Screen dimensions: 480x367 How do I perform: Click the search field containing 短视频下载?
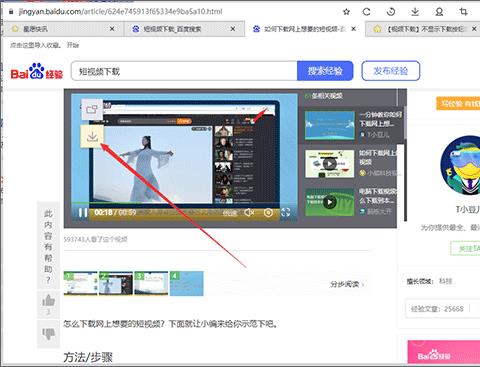(184, 71)
